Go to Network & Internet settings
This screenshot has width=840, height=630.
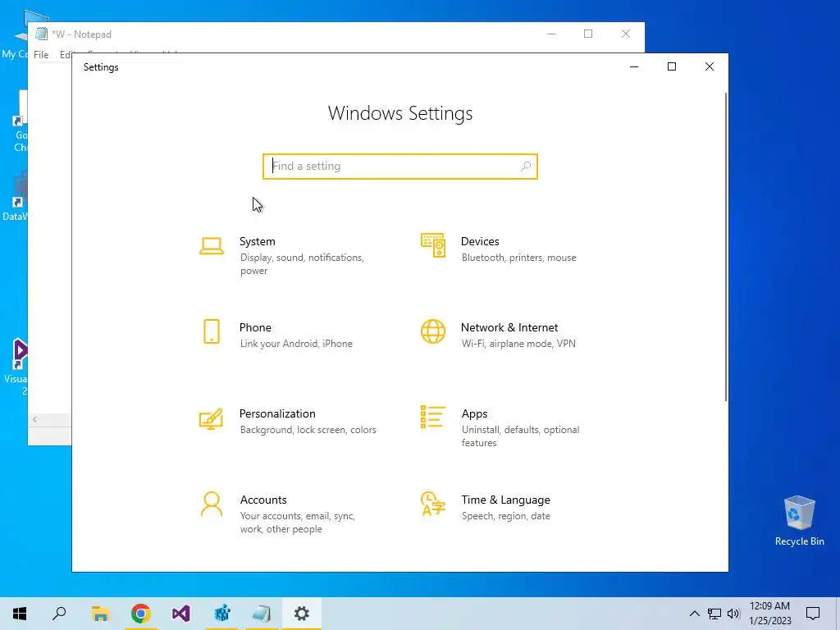[x=509, y=328]
